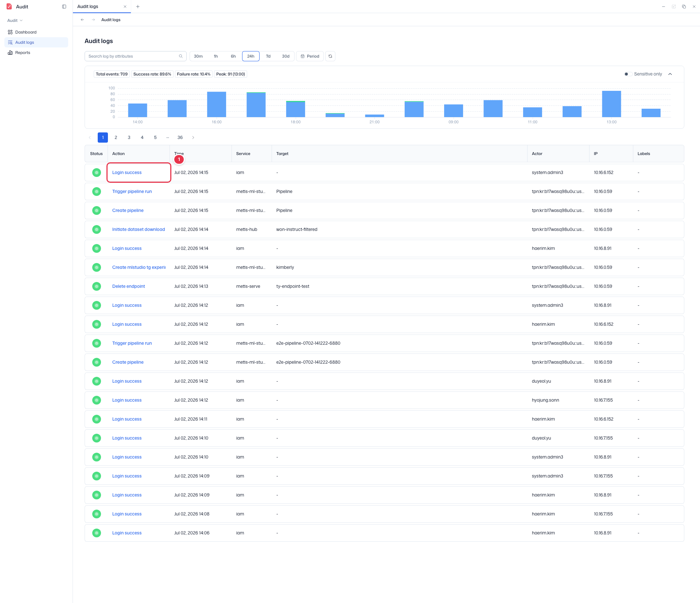Click the Failure rate: 10.4% badge
This screenshot has width=700, height=603.
194,74
